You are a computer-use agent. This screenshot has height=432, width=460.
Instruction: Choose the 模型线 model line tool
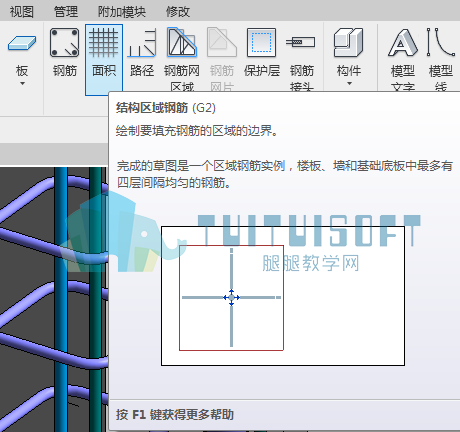click(441, 58)
